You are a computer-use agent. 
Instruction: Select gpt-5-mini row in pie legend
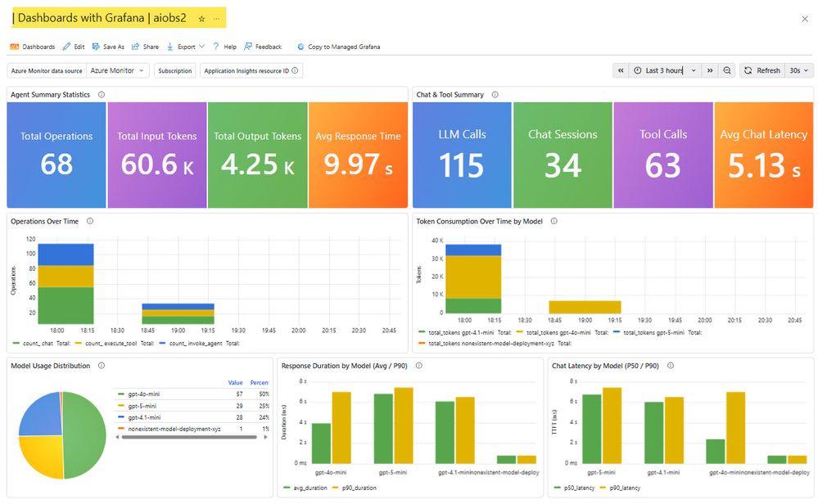click(x=192, y=406)
